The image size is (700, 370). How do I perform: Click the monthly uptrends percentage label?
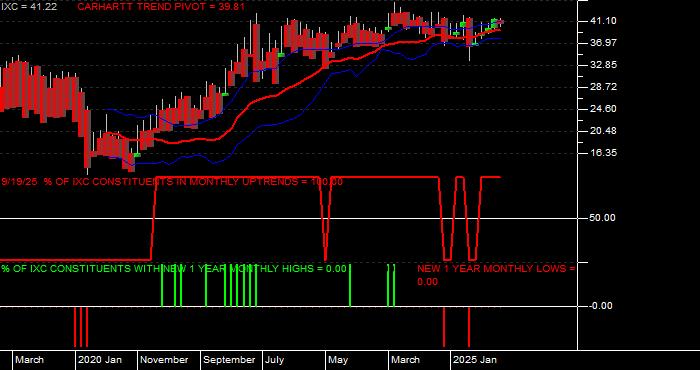pyautogui.click(x=172, y=182)
